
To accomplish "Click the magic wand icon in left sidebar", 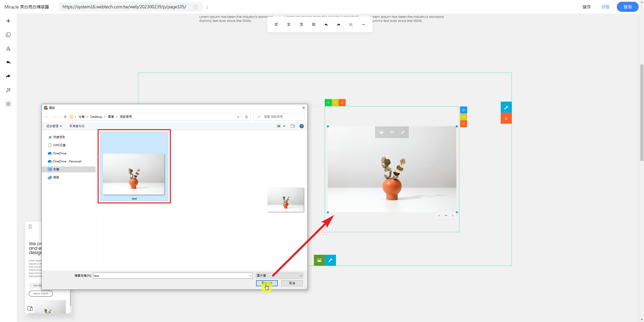I will pos(8,90).
